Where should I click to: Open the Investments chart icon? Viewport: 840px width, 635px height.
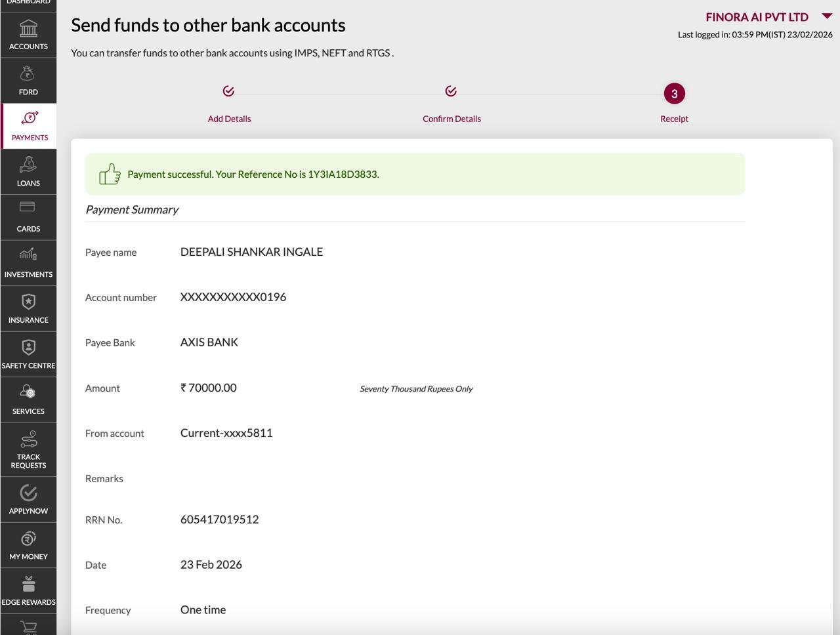[28, 255]
